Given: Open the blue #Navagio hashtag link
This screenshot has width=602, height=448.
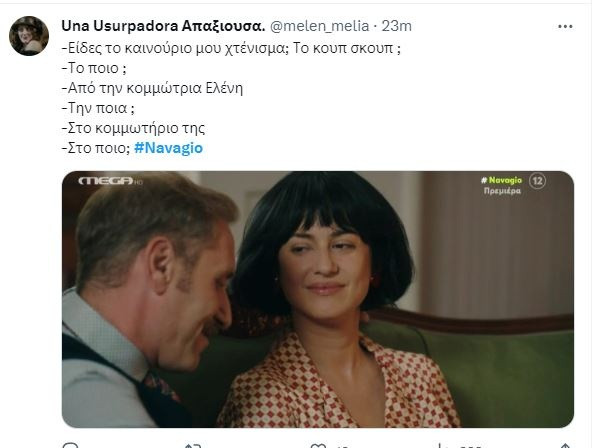Looking at the screenshot, I should pyautogui.click(x=168, y=148).
